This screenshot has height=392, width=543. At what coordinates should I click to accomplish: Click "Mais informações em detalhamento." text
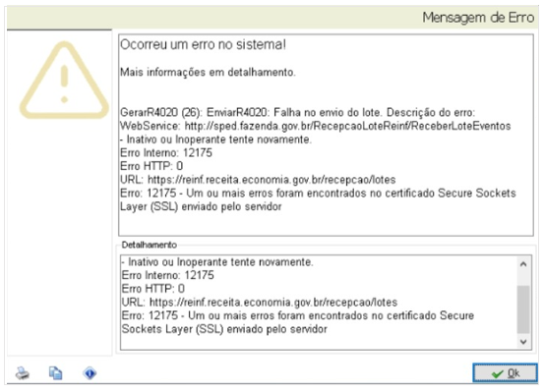208,73
